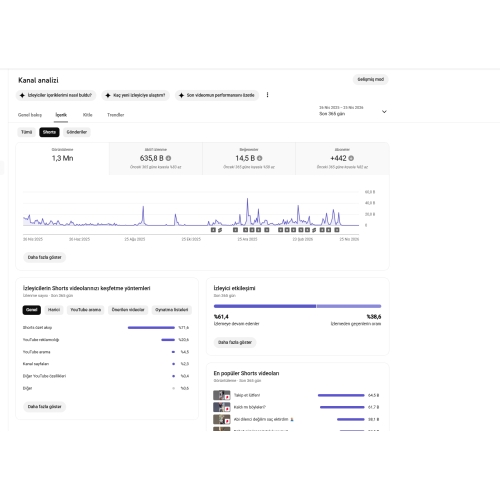Select the Görüntüleme 1,3 Mn metric card
500x500 pixels.
(62, 159)
